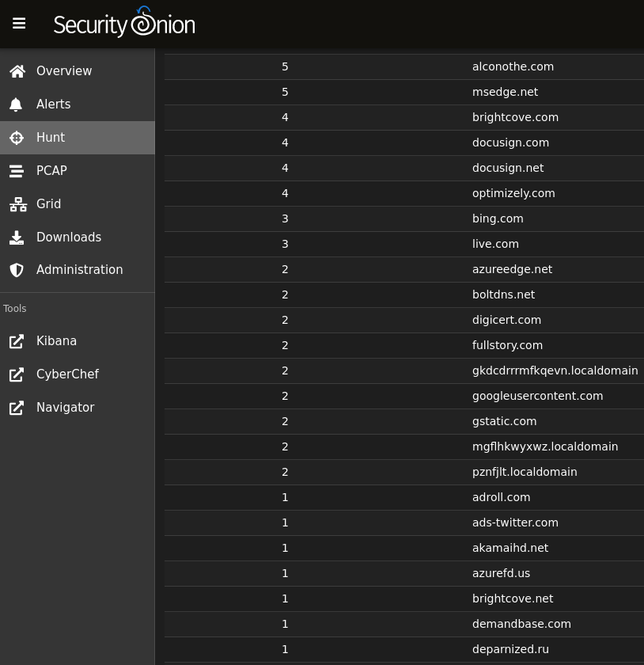Select the azurefd.us entry
This screenshot has height=665, width=644.
[x=501, y=573]
